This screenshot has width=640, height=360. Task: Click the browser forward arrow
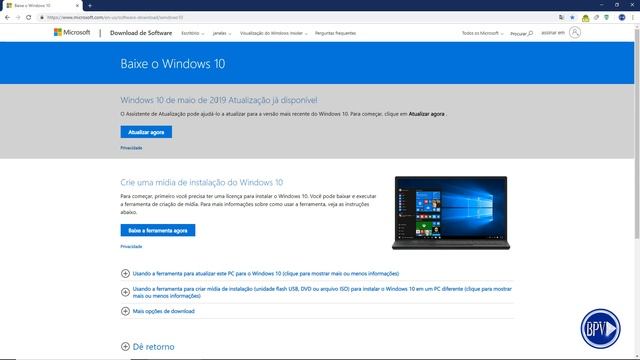[x=18, y=18]
